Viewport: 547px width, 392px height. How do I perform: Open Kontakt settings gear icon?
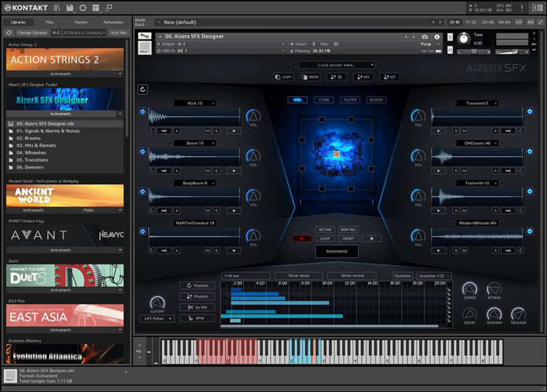pyautogui.click(x=82, y=7)
